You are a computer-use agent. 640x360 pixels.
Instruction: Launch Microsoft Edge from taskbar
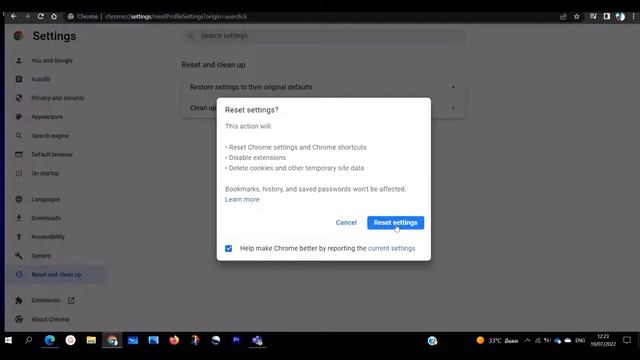(50, 340)
